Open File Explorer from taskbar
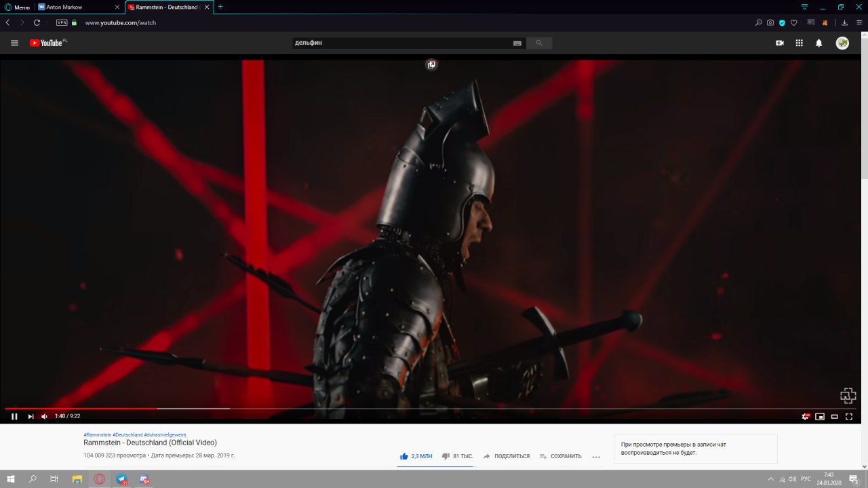Image resolution: width=868 pixels, height=488 pixels. (x=77, y=479)
